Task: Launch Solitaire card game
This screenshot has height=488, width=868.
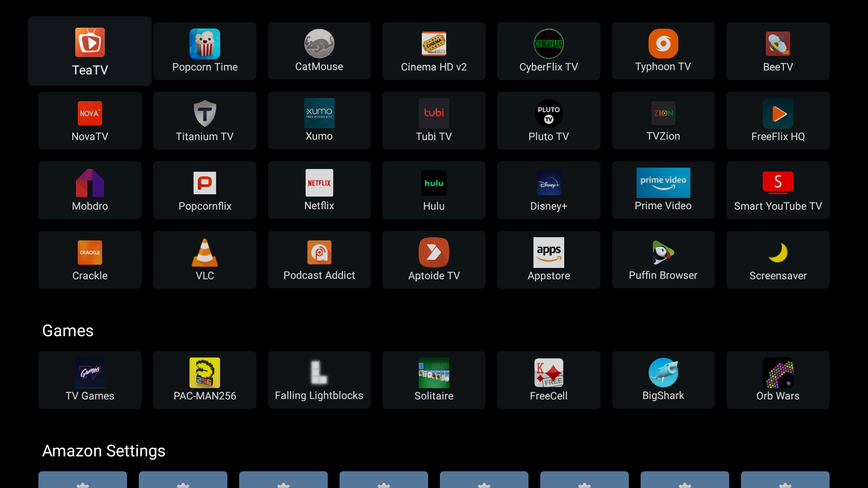Action: (434, 380)
